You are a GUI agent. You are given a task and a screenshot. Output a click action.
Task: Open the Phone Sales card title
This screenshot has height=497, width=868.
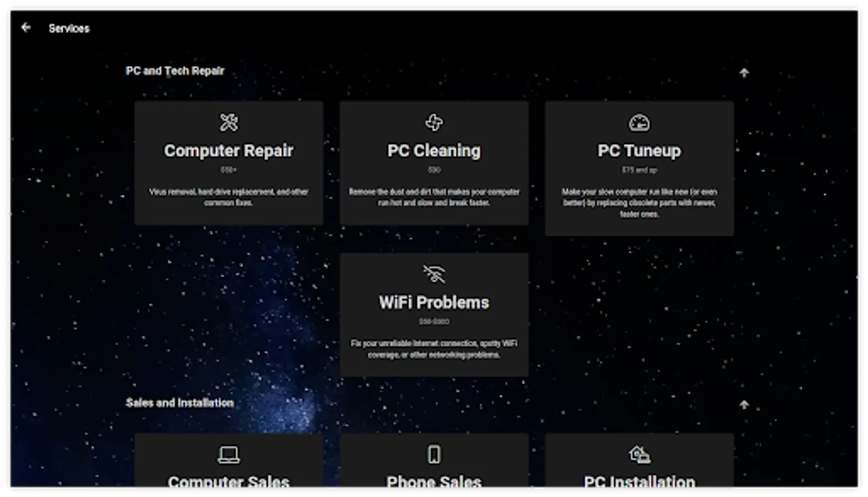tap(434, 481)
